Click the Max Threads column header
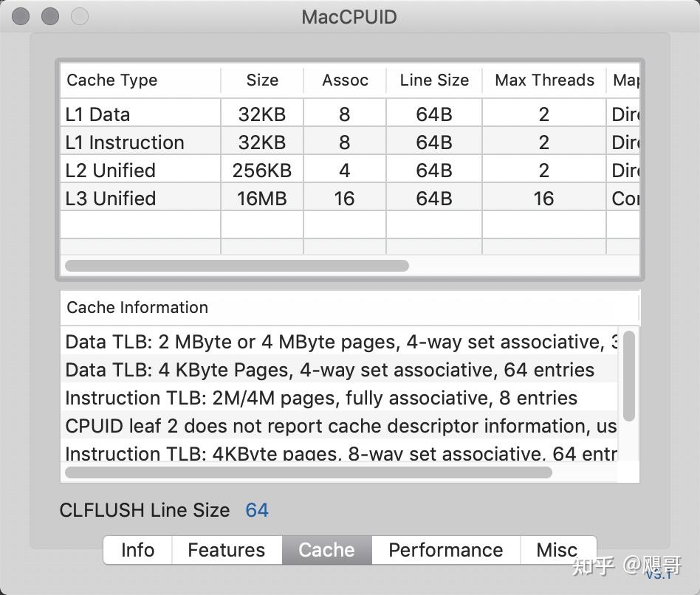Image resolution: width=700 pixels, height=595 pixels. pyautogui.click(x=544, y=80)
